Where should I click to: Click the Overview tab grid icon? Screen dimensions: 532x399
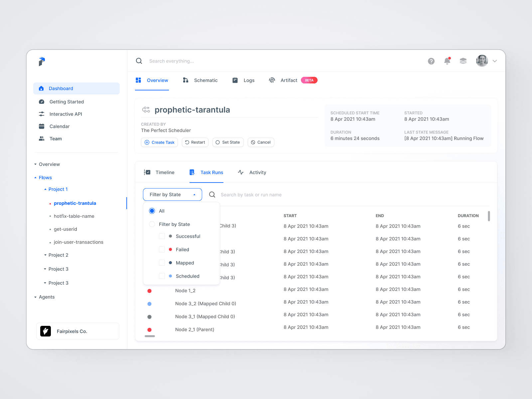138,80
